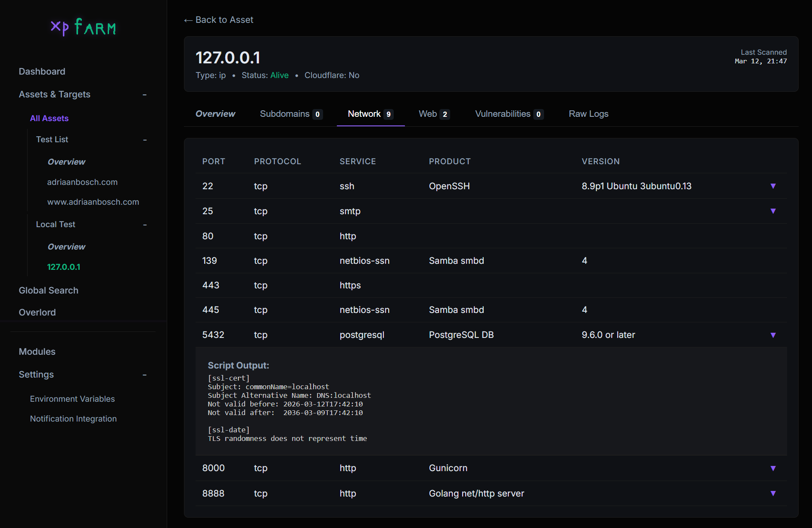Collapse the Settings sidebar section
Image resolution: width=812 pixels, height=528 pixels.
pos(145,375)
